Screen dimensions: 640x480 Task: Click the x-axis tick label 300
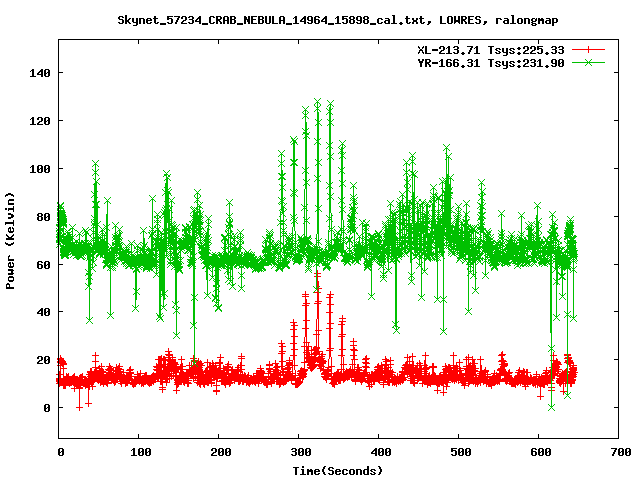301,452
